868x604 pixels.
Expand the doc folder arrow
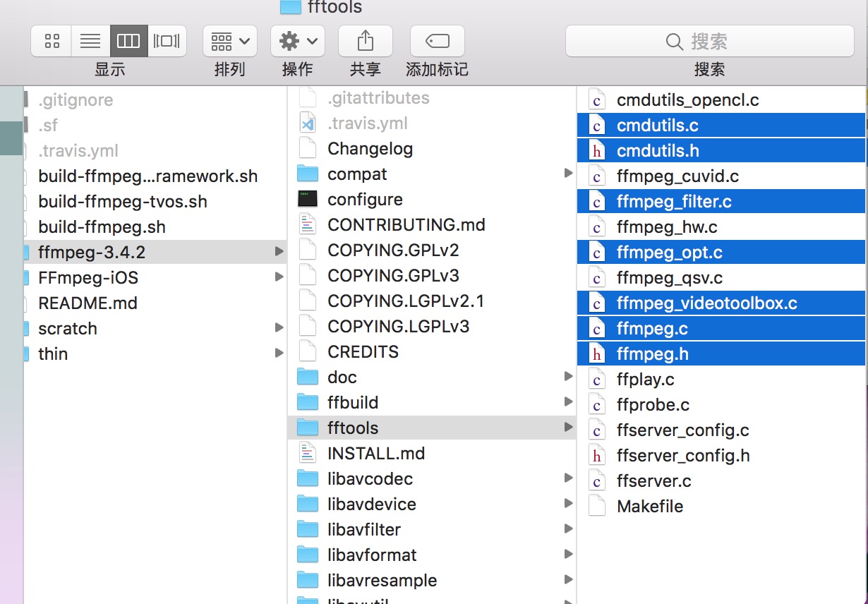click(x=569, y=377)
